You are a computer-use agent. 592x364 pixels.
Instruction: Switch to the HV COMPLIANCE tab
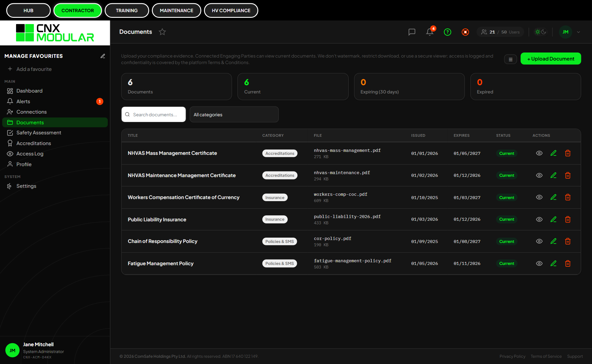point(231,10)
